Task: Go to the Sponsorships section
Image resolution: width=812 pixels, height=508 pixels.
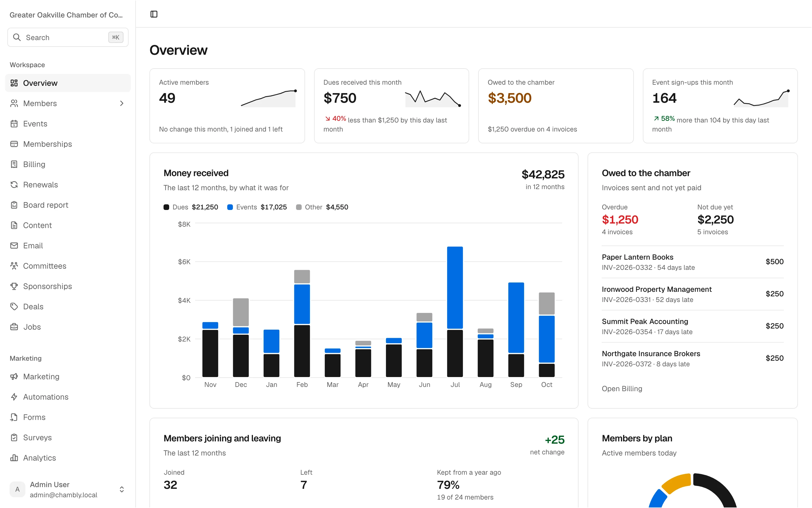Action: click(x=68, y=286)
